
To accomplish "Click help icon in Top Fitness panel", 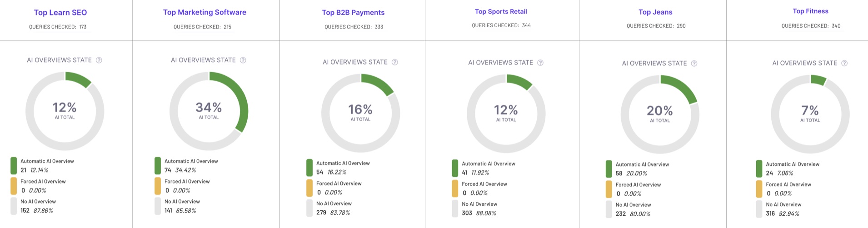I will (844, 63).
